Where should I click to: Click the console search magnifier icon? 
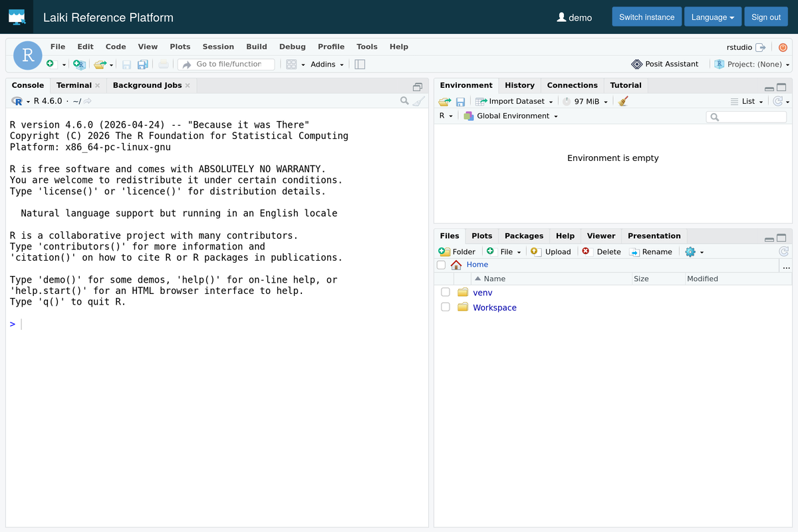[x=404, y=101]
